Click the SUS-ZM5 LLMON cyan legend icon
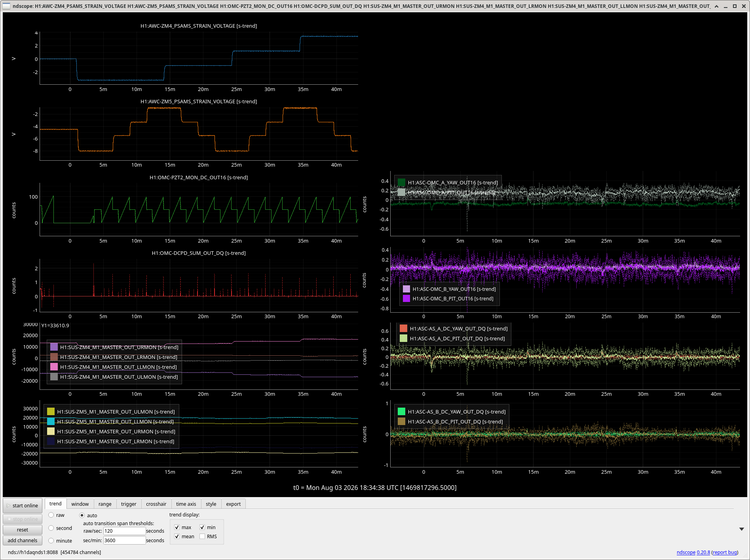Viewport: 750px width, 560px height. 51,421
